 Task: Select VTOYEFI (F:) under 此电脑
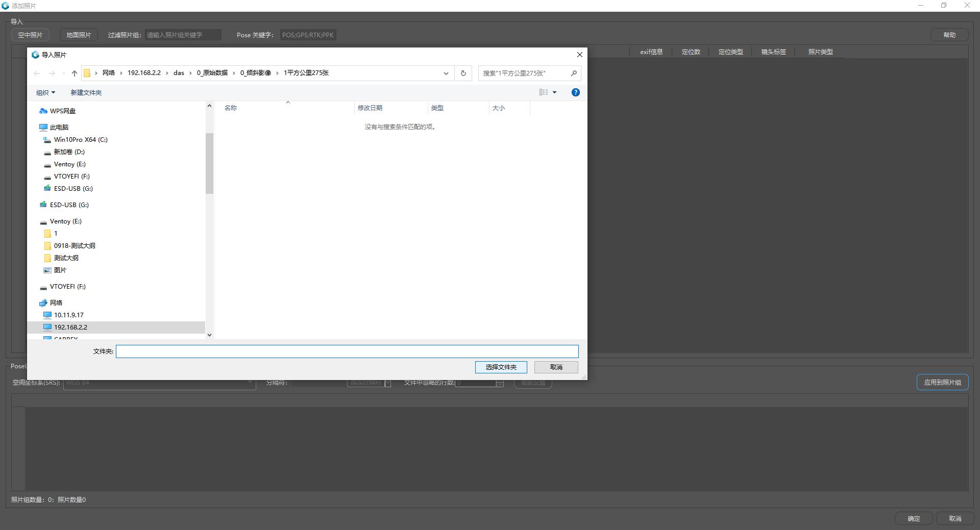pyautogui.click(x=72, y=176)
